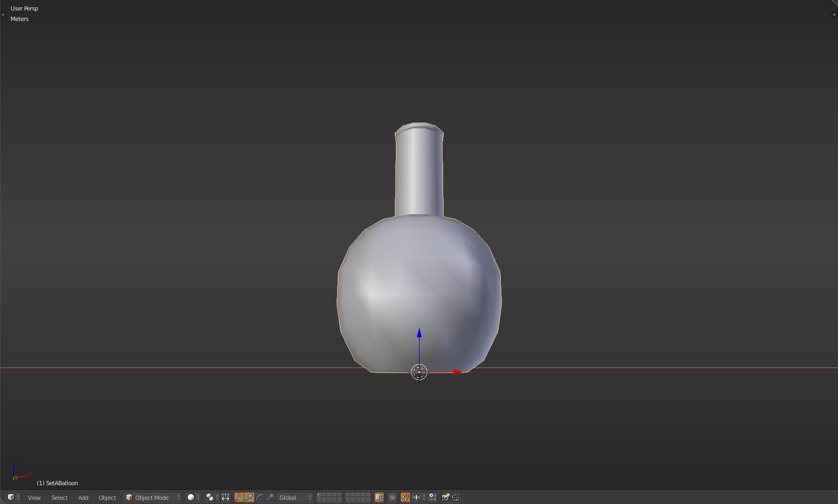Click the Meters unit label
The image size is (838, 504).
(19, 19)
